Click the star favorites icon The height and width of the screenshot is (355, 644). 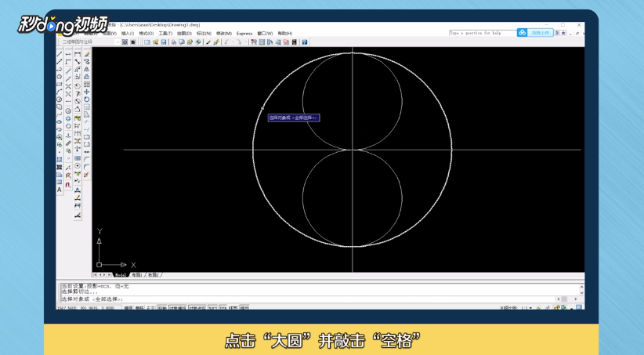click(x=563, y=33)
